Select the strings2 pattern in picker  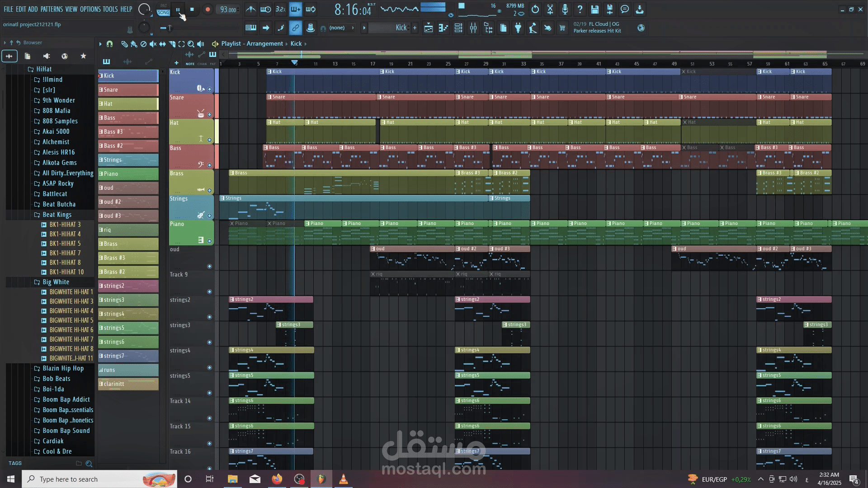(x=128, y=286)
